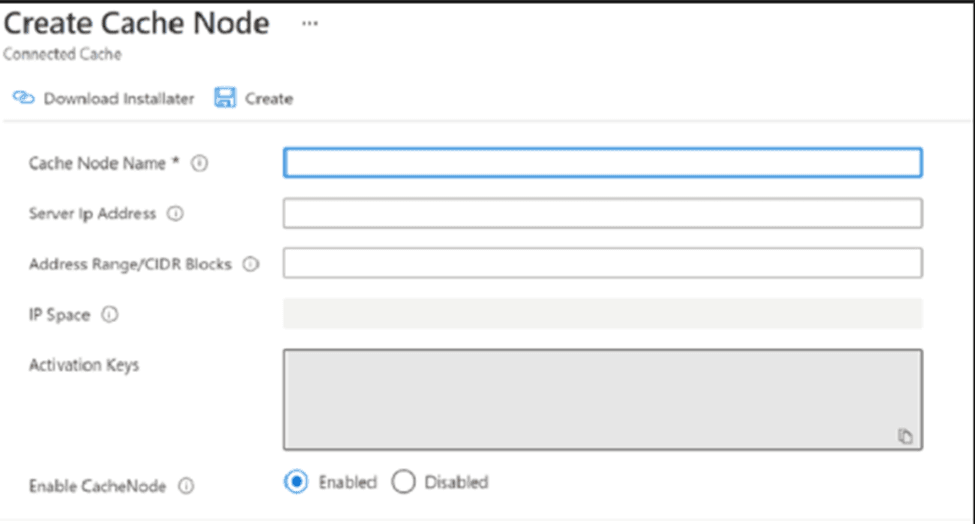The width and height of the screenshot is (975, 524).
Task: Click the Create save disk icon
Action: (225, 98)
